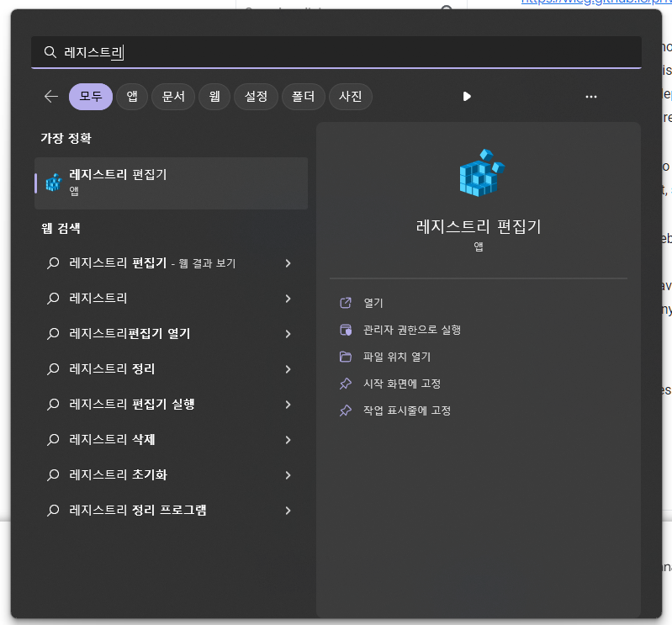
Task: Select 레지스트리 정리 프로그램 suggestion text
Action: [138, 510]
